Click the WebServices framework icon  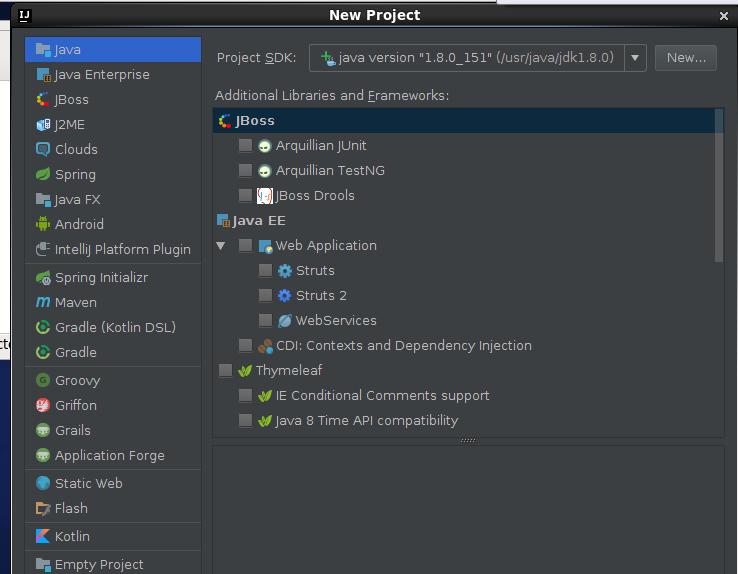285,320
